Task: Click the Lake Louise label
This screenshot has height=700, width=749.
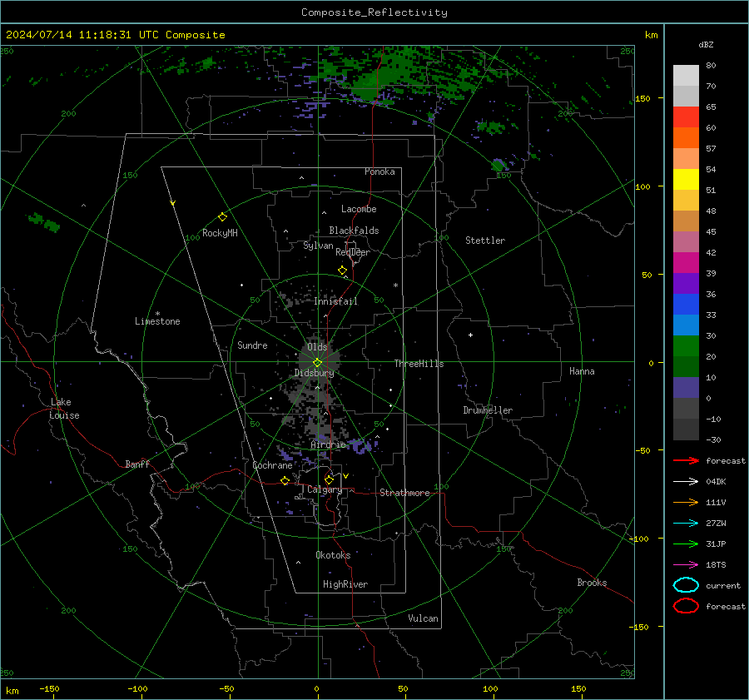Action: [64, 409]
